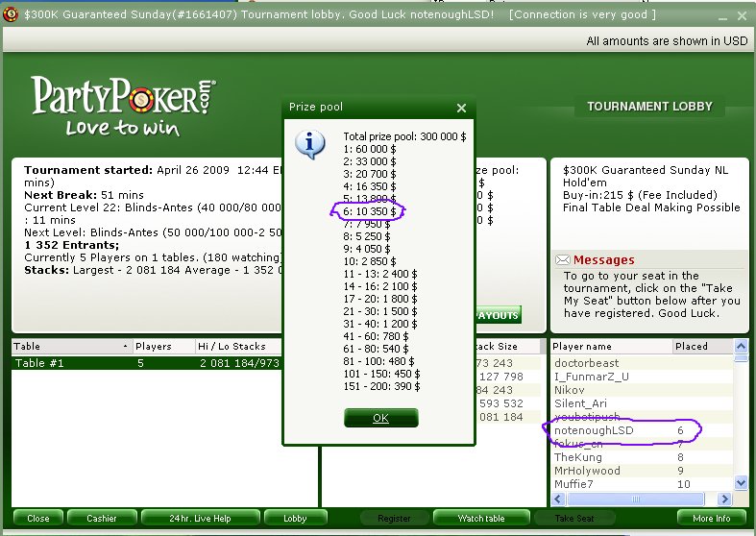Screen dimensions: 756x536
Task: Sort by the Players column header
Action: (x=160, y=346)
